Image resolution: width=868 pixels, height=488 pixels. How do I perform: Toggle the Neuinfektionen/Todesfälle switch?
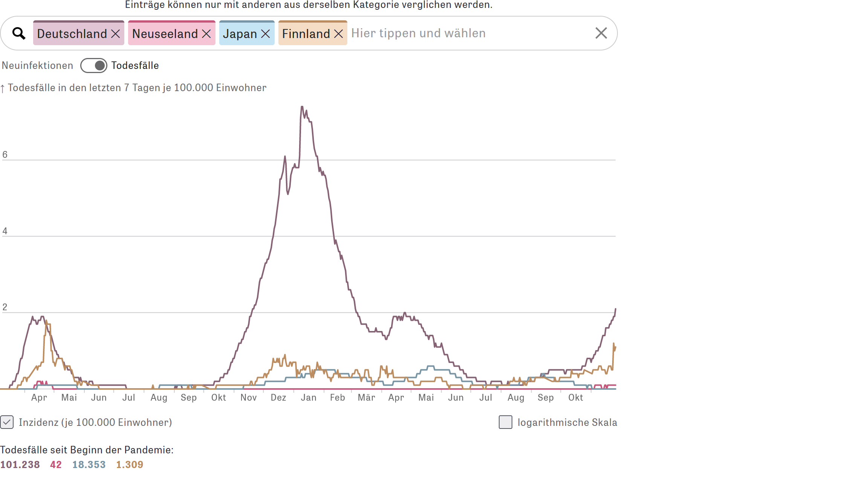click(x=94, y=66)
